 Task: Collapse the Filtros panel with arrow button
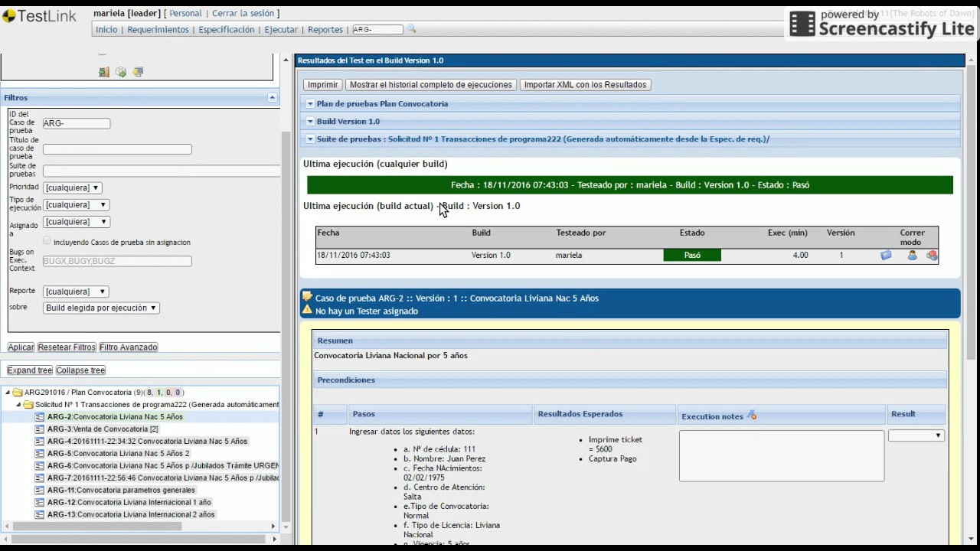(272, 97)
